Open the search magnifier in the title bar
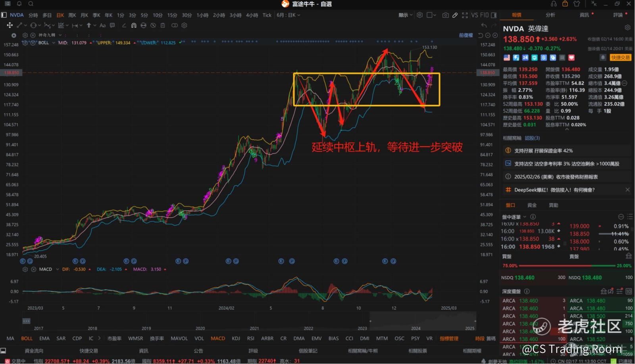 pyautogui.click(x=31, y=4)
